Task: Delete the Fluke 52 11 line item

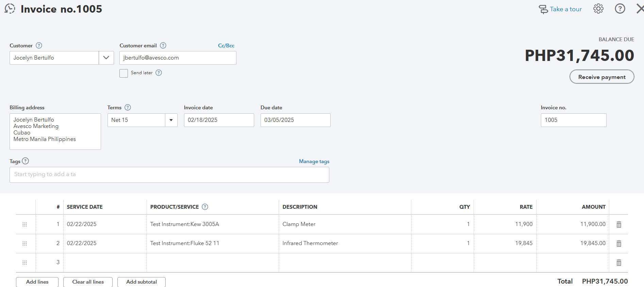Action: pos(619,243)
